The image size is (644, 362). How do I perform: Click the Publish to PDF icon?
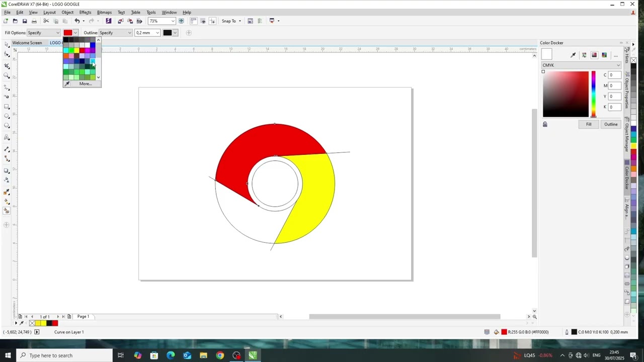139,21
